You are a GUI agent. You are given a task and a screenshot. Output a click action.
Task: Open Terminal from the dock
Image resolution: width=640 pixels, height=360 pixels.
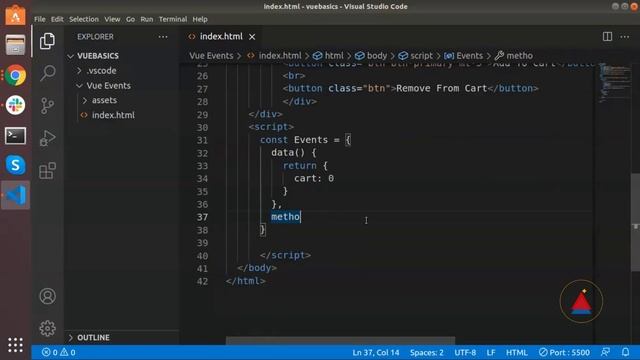pos(16,136)
